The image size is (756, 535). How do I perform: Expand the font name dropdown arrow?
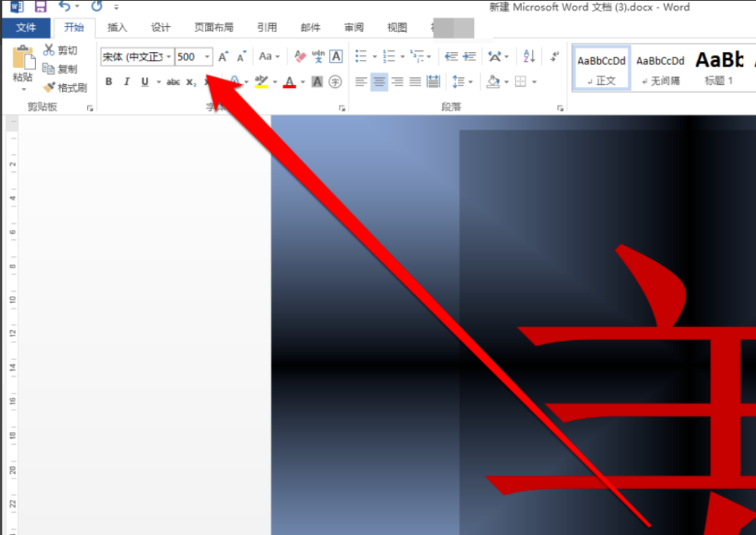169,57
